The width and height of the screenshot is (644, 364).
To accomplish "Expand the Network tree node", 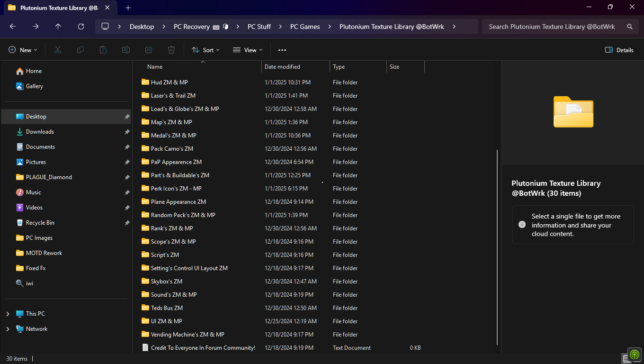I will (8, 329).
